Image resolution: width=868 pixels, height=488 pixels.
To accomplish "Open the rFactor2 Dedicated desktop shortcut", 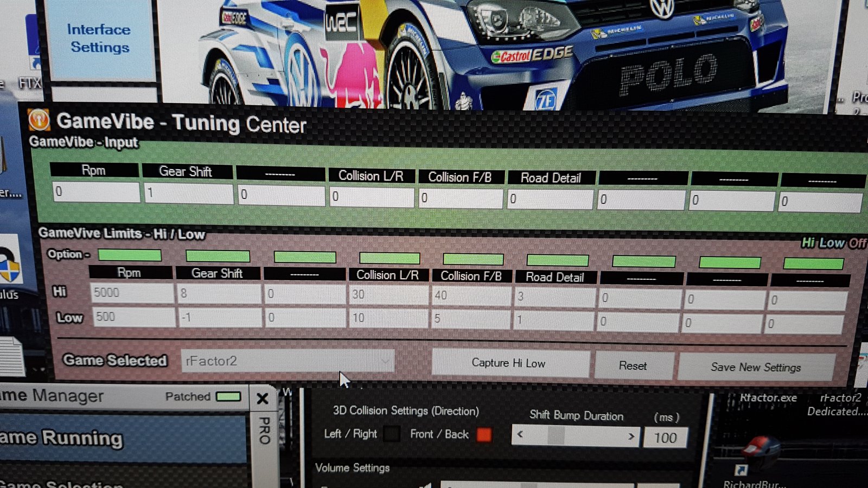I will coord(838,404).
